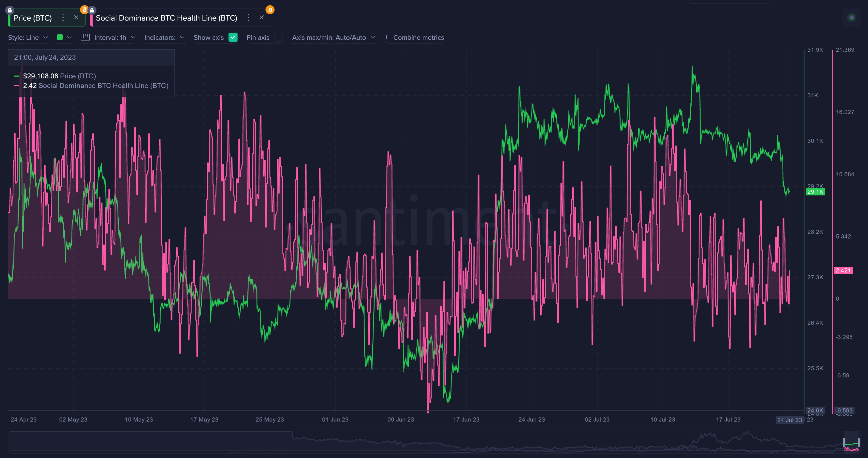Select the Social Dominance BTC Health Line tab

[x=167, y=18]
